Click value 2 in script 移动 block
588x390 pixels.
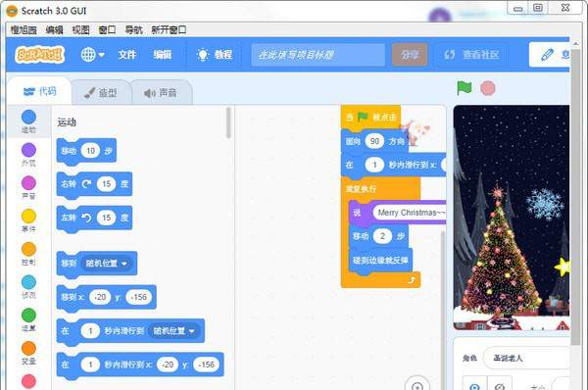coord(382,236)
